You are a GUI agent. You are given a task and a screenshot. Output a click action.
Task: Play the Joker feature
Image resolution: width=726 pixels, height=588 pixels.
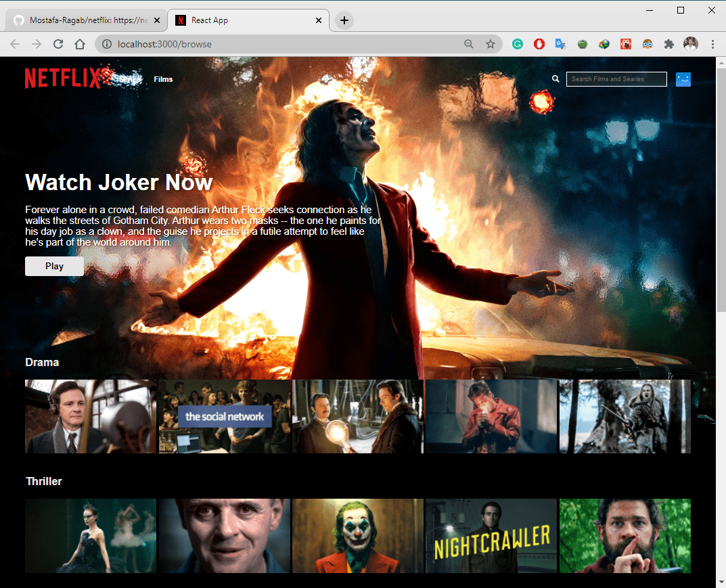(x=54, y=266)
